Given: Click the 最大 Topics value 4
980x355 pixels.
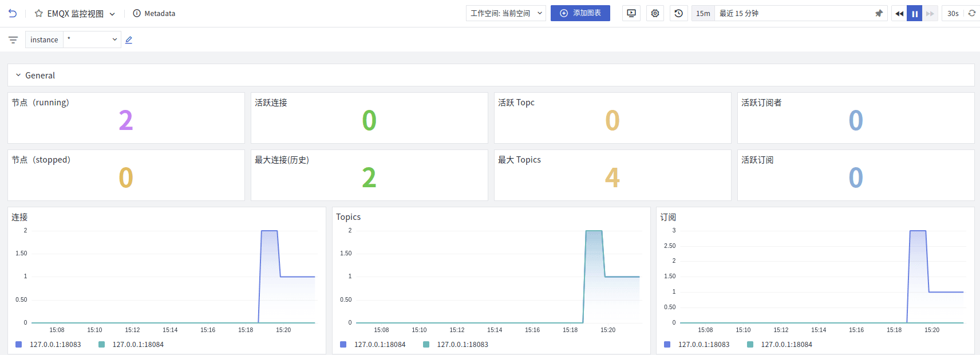Looking at the screenshot, I should pos(612,178).
